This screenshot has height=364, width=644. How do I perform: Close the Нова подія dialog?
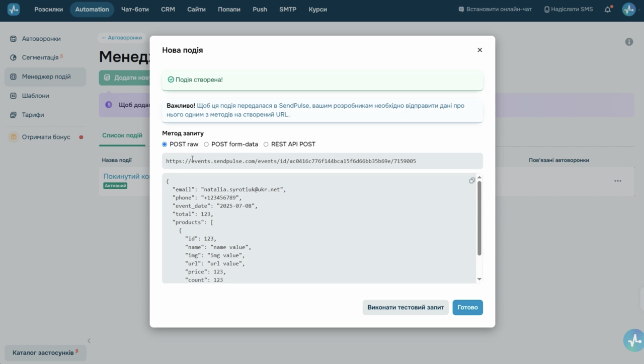tap(479, 50)
